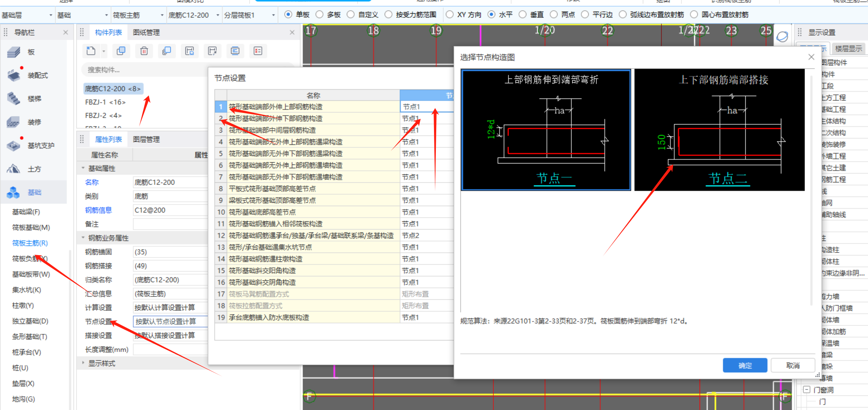Image resolution: width=868 pixels, height=410 pixels.
Task: Switch to the 构件列表 tab
Action: pyautogui.click(x=108, y=32)
